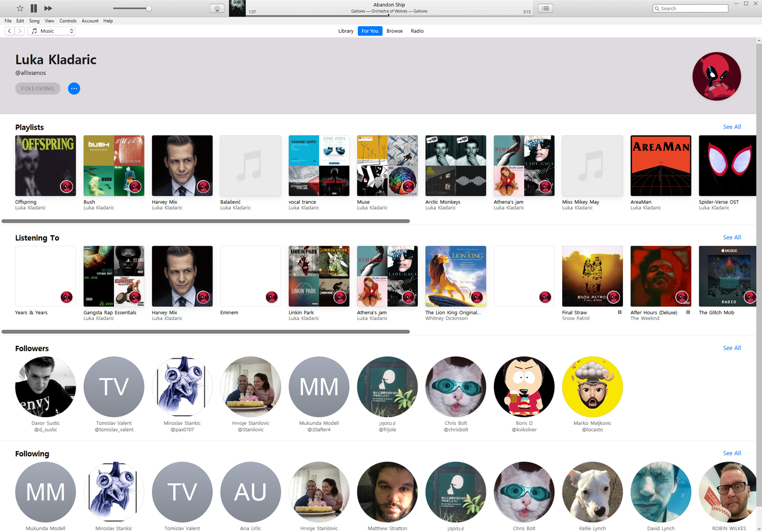Click See All for Playlists
The height and width of the screenshot is (532, 762).
click(732, 127)
